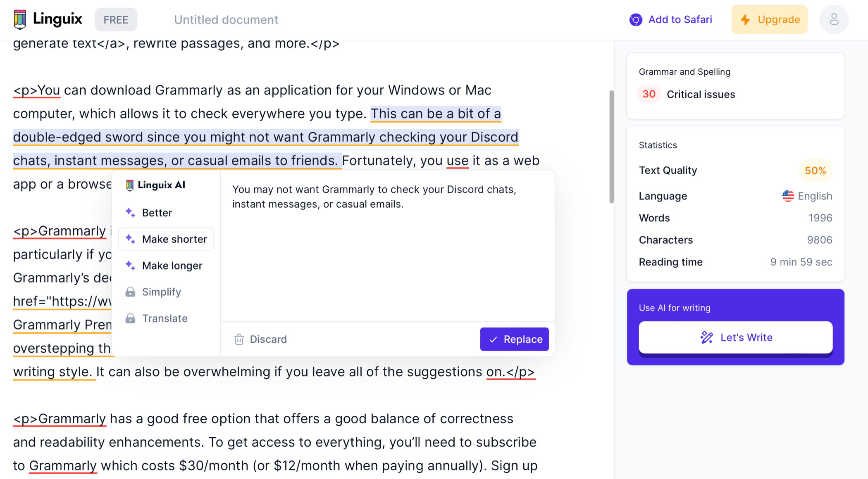Click the lock icon beside Translate

(130, 318)
